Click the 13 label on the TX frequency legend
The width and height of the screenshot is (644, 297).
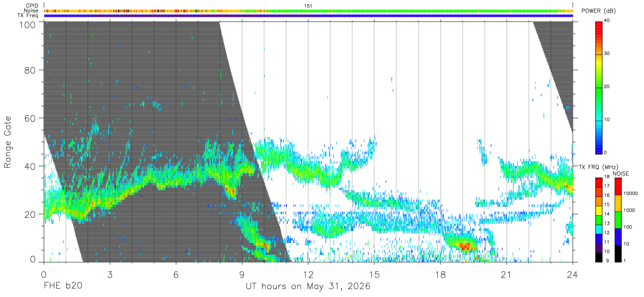[607, 223]
